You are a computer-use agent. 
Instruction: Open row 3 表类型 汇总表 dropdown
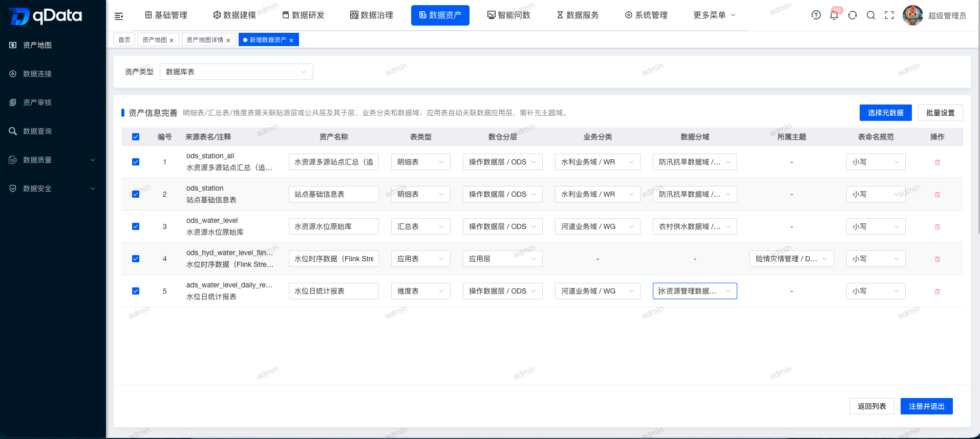point(421,226)
